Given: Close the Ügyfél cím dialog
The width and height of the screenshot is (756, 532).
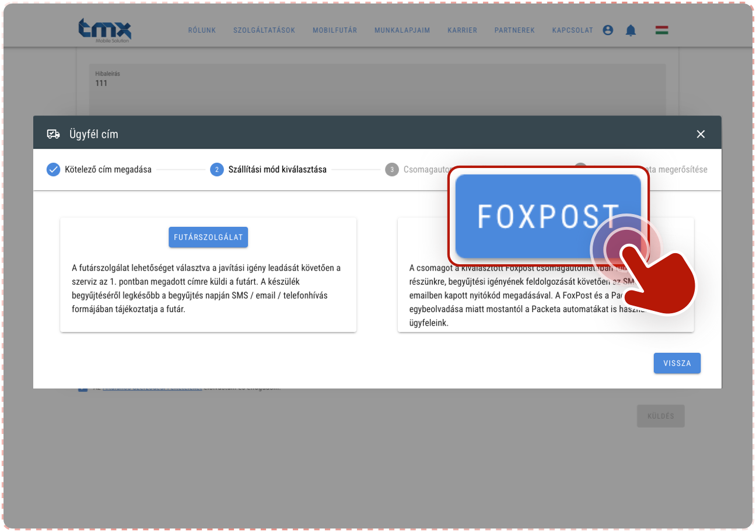Looking at the screenshot, I should click(701, 134).
